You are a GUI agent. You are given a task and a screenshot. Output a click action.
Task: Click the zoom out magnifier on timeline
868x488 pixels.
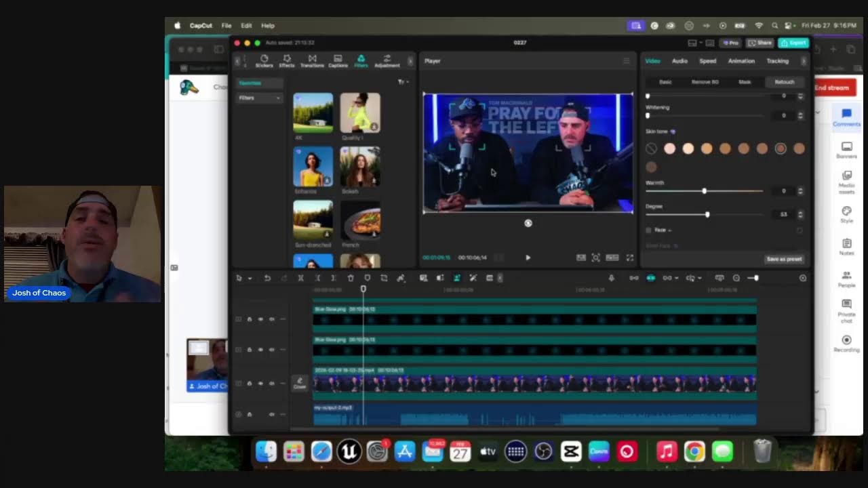click(736, 278)
